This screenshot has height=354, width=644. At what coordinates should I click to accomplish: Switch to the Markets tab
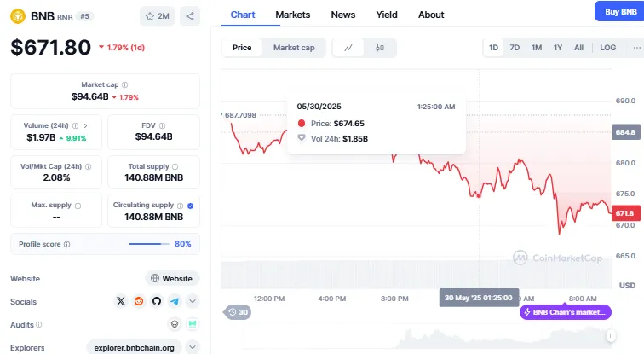[293, 15]
